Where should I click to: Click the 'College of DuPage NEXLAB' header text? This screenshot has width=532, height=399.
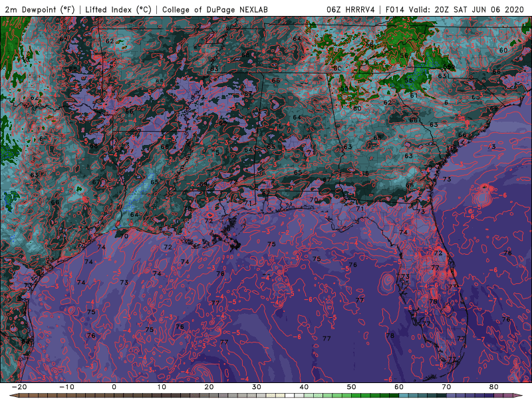click(x=215, y=9)
